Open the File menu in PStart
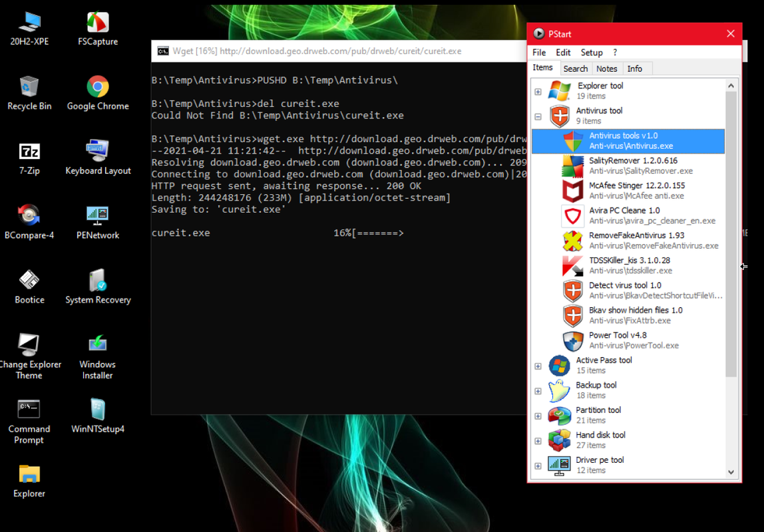 [539, 53]
